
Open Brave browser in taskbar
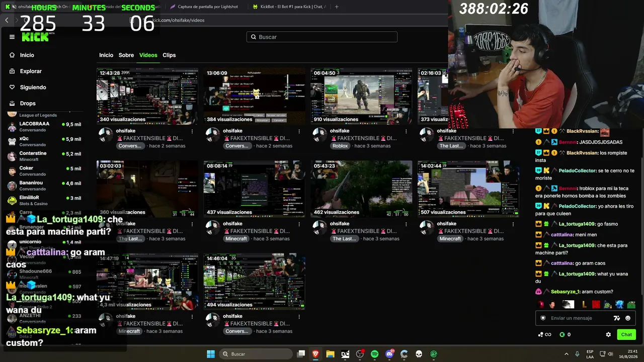(x=315, y=354)
